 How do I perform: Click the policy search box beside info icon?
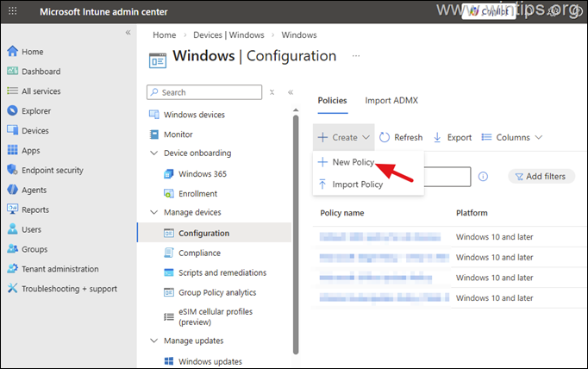tap(447, 177)
